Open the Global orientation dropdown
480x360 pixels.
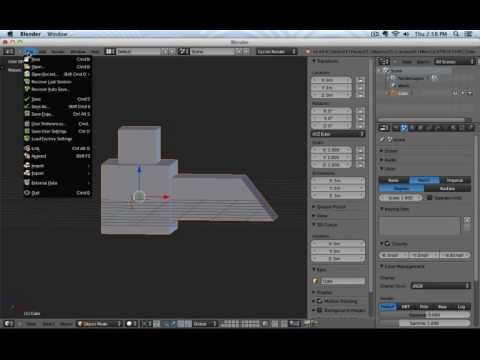[205, 324]
